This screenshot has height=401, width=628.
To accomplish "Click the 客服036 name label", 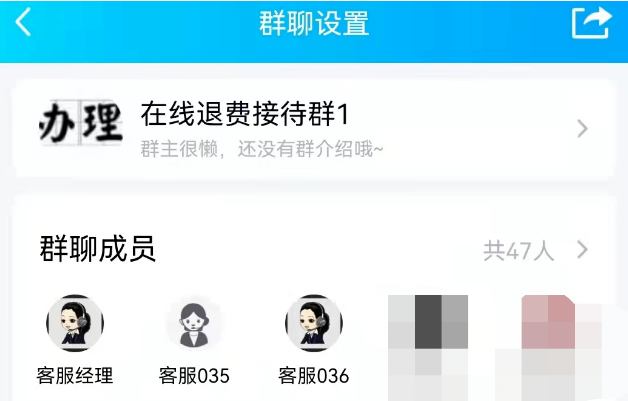I will (314, 375).
